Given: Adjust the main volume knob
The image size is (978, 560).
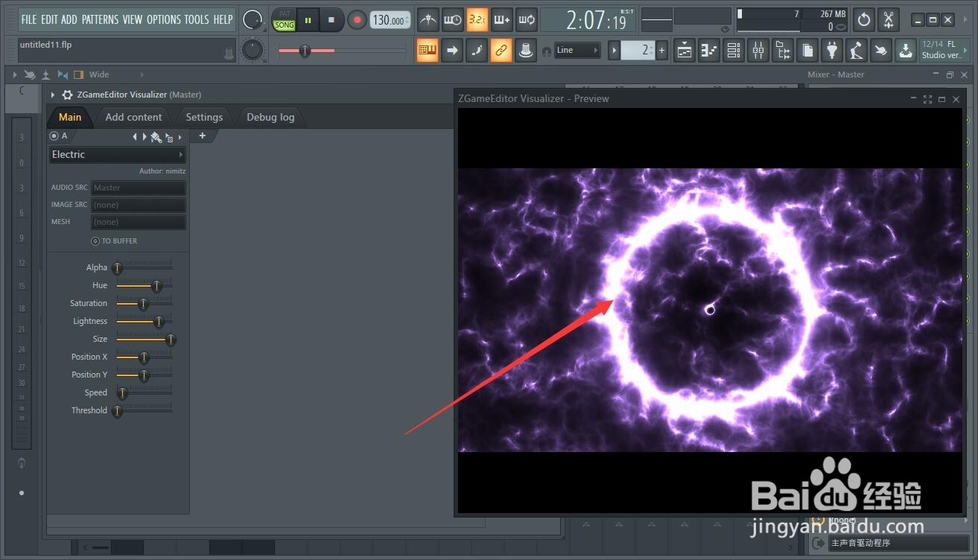Looking at the screenshot, I should [x=253, y=20].
